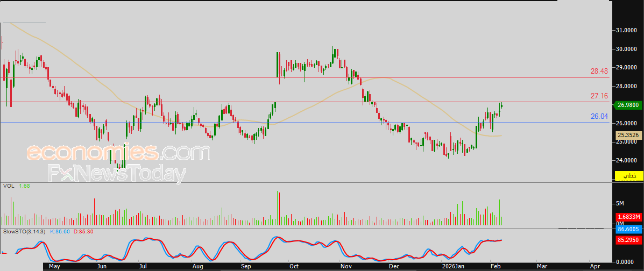Click the economies.com watermark

[x=118, y=153]
